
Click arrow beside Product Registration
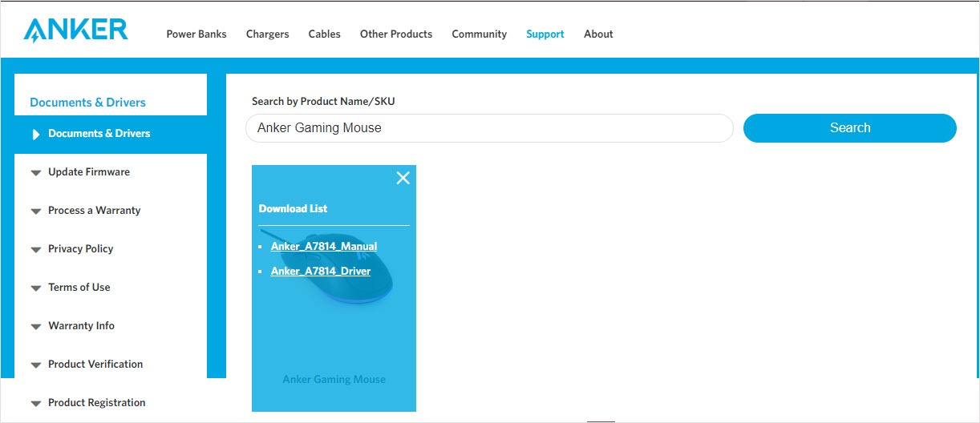pyautogui.click(x=35, y=404)
